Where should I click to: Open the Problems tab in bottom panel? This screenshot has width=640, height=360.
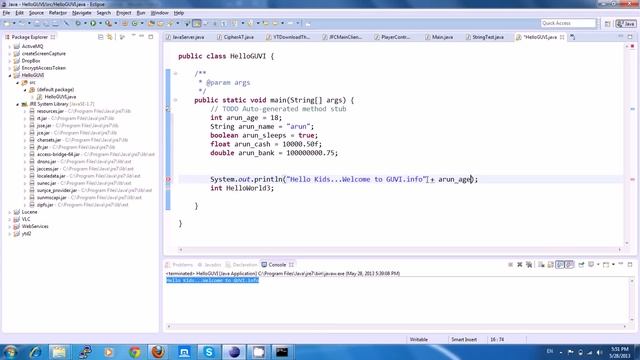[179, 265]
